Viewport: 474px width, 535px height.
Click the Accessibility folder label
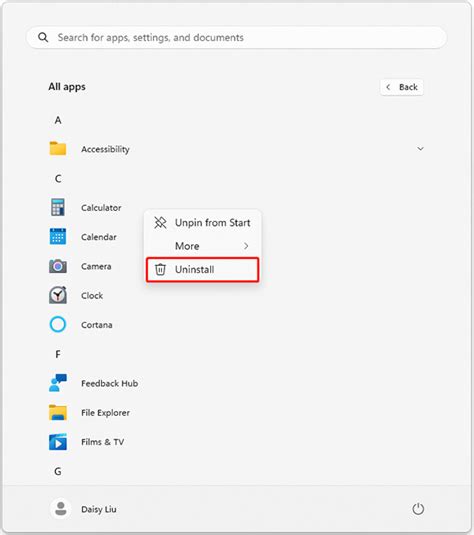tap(105, 149)
